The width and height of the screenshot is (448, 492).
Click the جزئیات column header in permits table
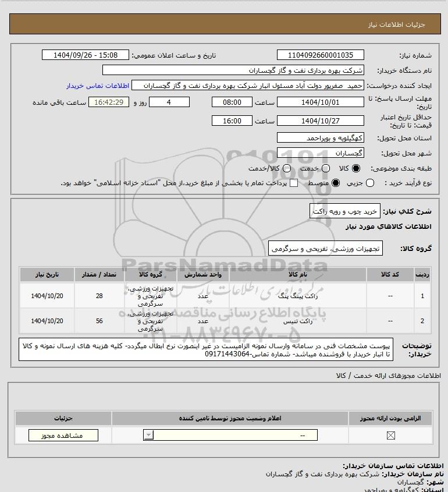click(63, 418)
